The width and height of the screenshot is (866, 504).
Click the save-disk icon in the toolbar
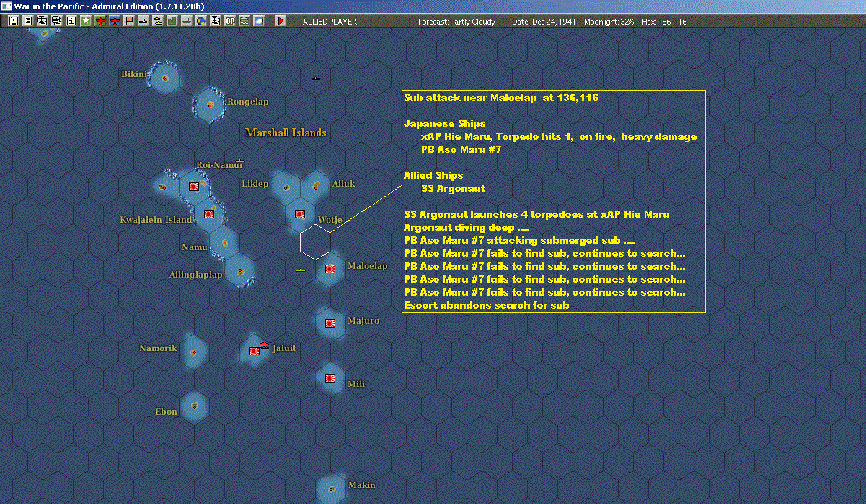14,21
